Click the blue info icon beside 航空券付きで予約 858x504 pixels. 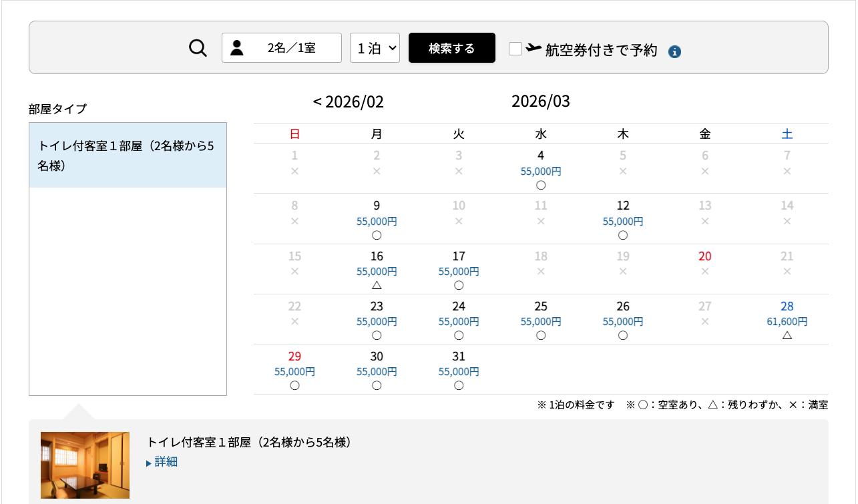pos(674,51)
